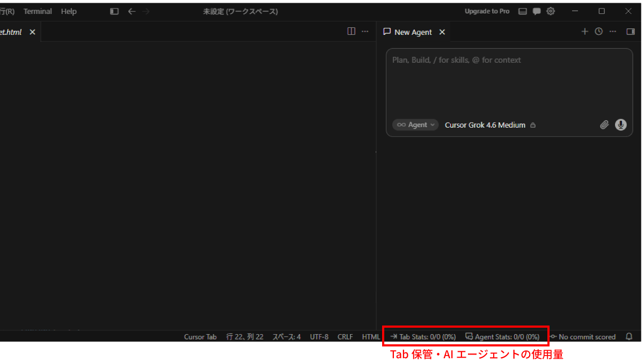Image resolution: width=644 pixels, height=362 pixels.
Task: Toggle the bottom panel icon
Action: (523, 11)
